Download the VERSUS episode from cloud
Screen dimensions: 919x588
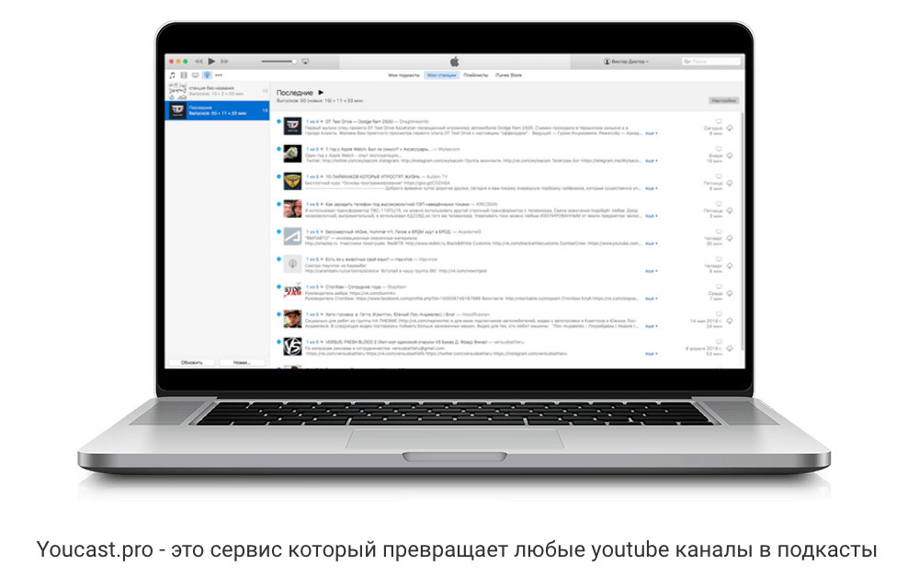point(730,348)
